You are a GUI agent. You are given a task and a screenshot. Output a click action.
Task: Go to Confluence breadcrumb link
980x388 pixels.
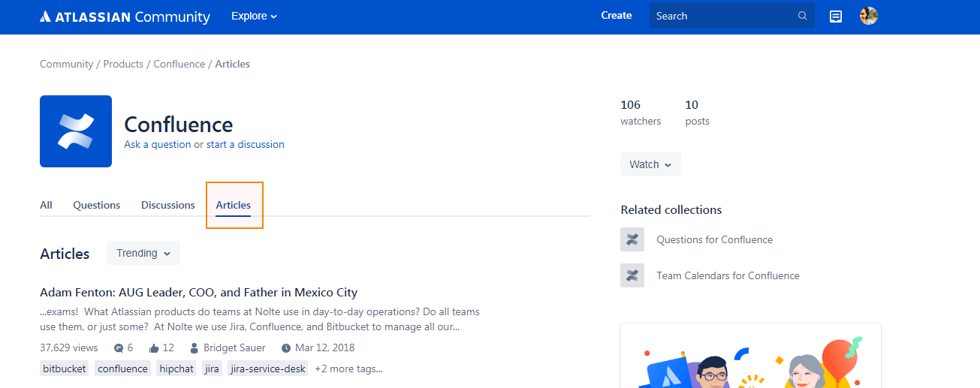click(179, 65)
